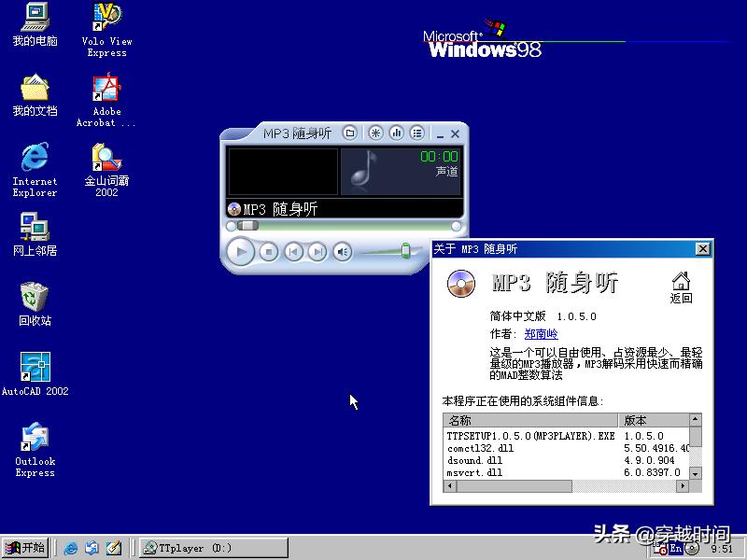Launch 金山词霸 2002 from the desktop
Image resolution: width=747 pixels, height=560 pixels.
coord(106,159)
